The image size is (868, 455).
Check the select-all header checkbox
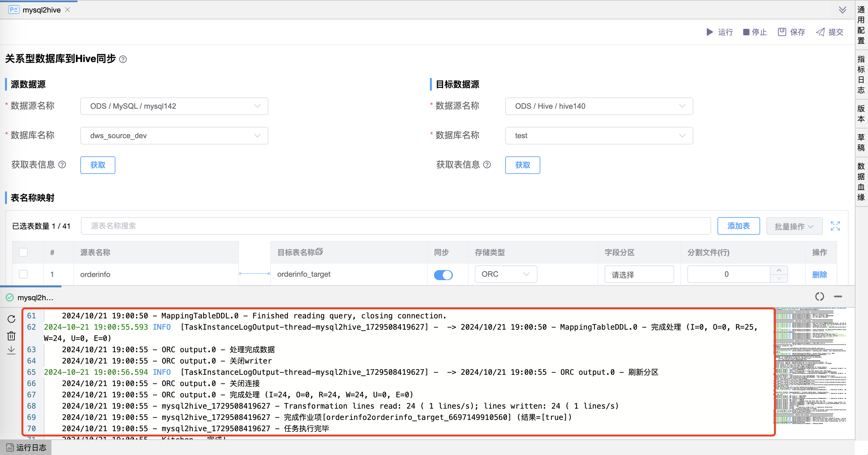pos(23,252)
